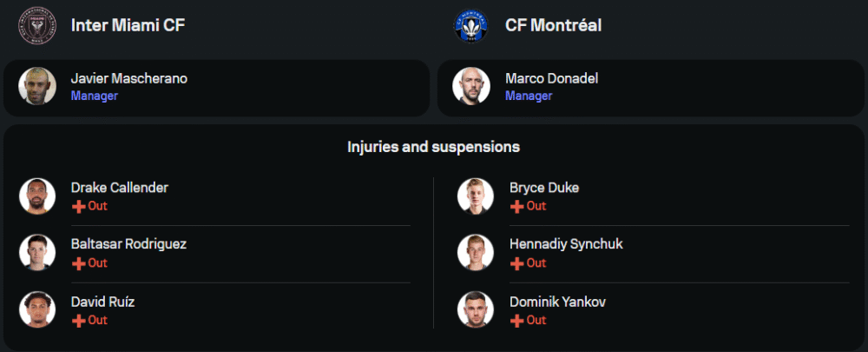The height and width of the screenshot is (352, 868).
Task: Click the Inter Miami CF club crest
Action: pyautogui.click(x=36, y=25)
